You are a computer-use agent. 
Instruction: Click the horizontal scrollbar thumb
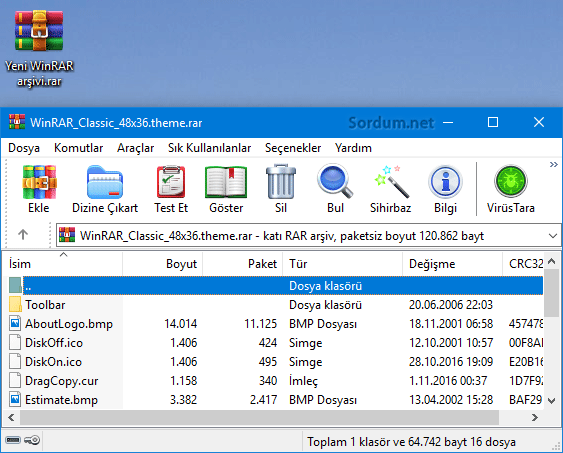click(259, 417)
